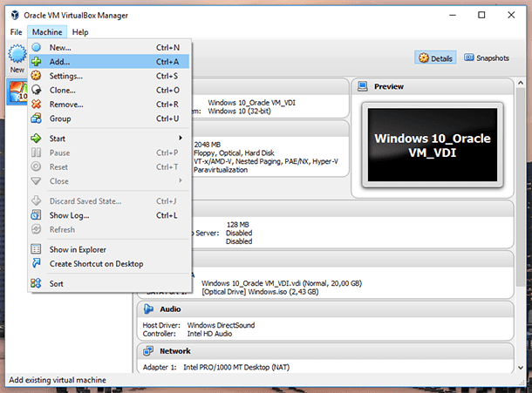Click the "Intel HD Audio" controller value
The image size is (532, 393).
[209, 334]
